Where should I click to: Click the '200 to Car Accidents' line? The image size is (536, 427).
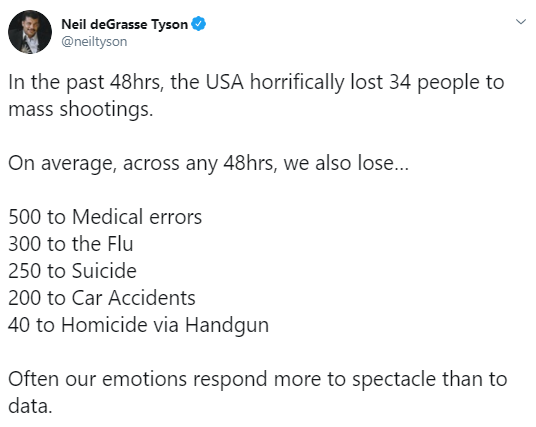[x=102, y=298]
